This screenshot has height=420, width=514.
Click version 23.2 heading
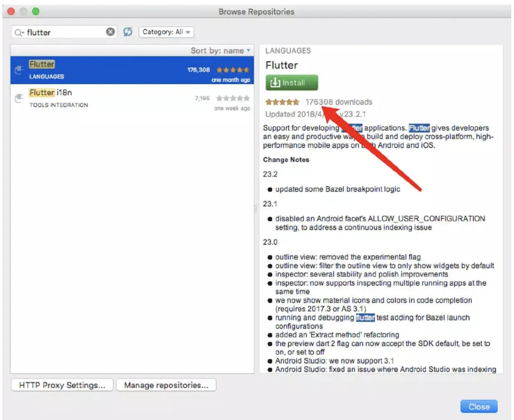coord(270,174)
